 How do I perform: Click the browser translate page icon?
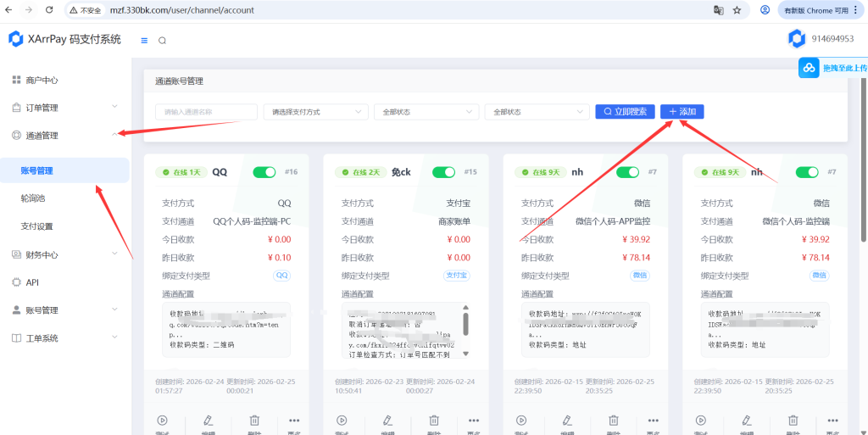click(x=719, y=10)
